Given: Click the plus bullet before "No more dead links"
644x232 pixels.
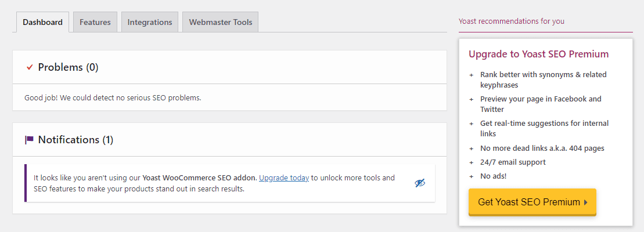Looking at the screenshot, I should [x=472, y=148].
